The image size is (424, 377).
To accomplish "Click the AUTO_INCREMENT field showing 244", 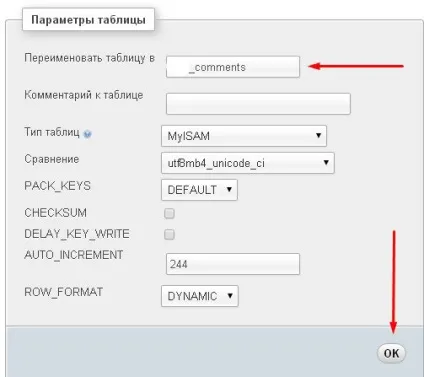I will (233, 264).
